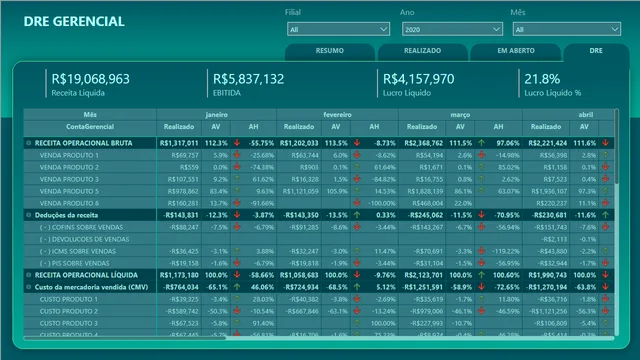The height and width of the screenshot is (360, 640).
Task: Click the DRE GERENCIAL title
Action: point(74,22)
